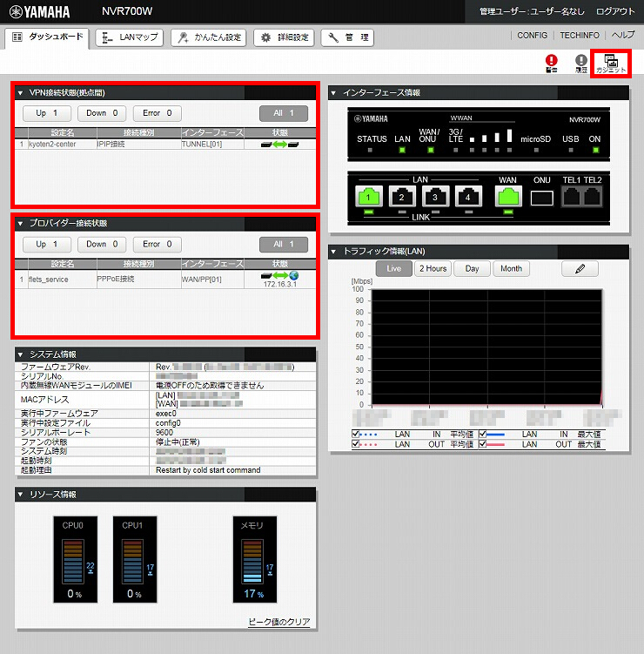Toggle LAN OUT average checkbox

[355, 444]
